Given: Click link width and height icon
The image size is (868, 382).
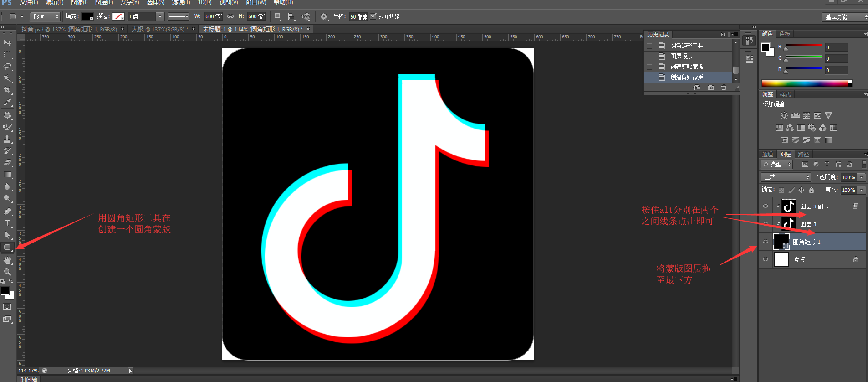Looking at the screenshot, I should tap(230, 16).
